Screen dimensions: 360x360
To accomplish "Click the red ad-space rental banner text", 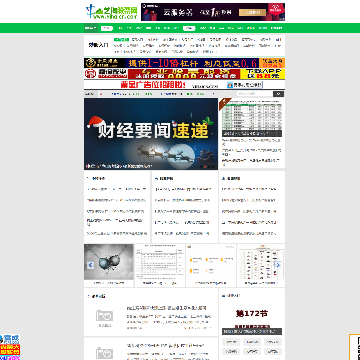I will (x=153, y=84).
